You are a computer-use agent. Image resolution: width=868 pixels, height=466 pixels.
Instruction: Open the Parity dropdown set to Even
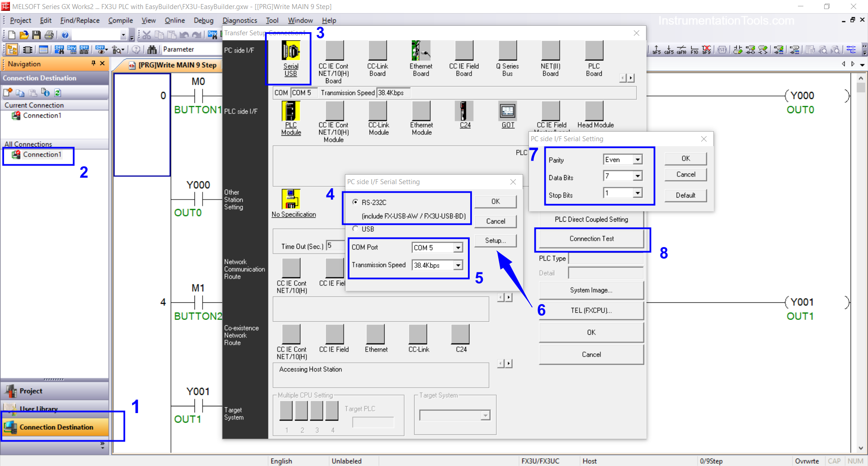coord(637,159)
